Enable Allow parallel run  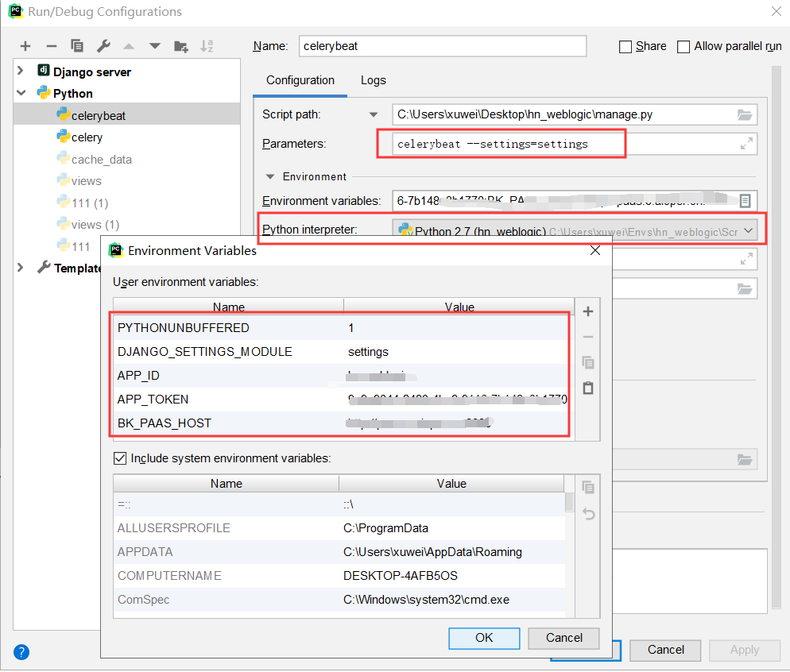click(684, 46)
